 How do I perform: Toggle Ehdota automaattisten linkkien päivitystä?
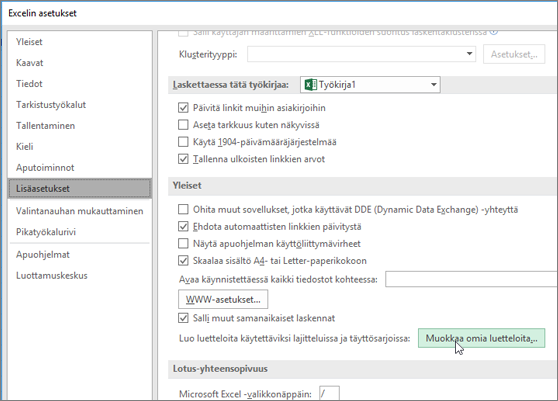pyautogui.click(x=183, y=226)
